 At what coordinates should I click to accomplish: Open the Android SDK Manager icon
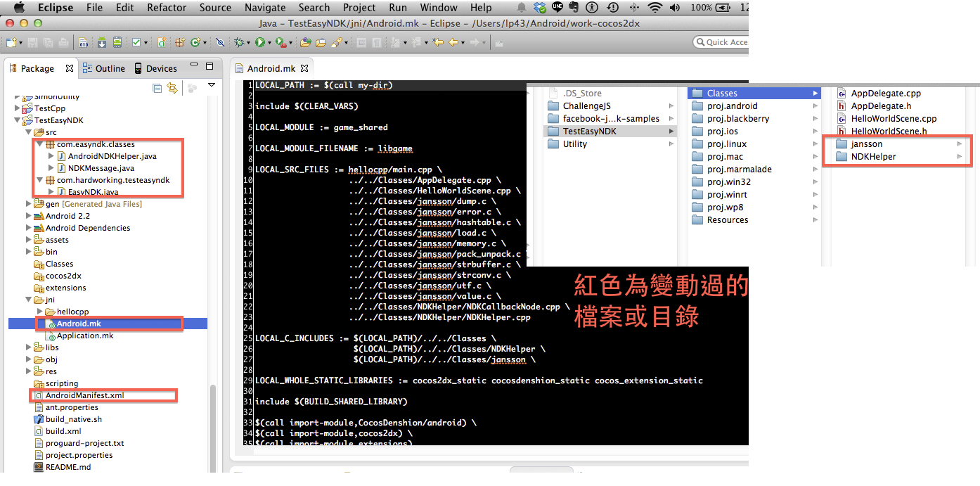click(x=102, y=43)
